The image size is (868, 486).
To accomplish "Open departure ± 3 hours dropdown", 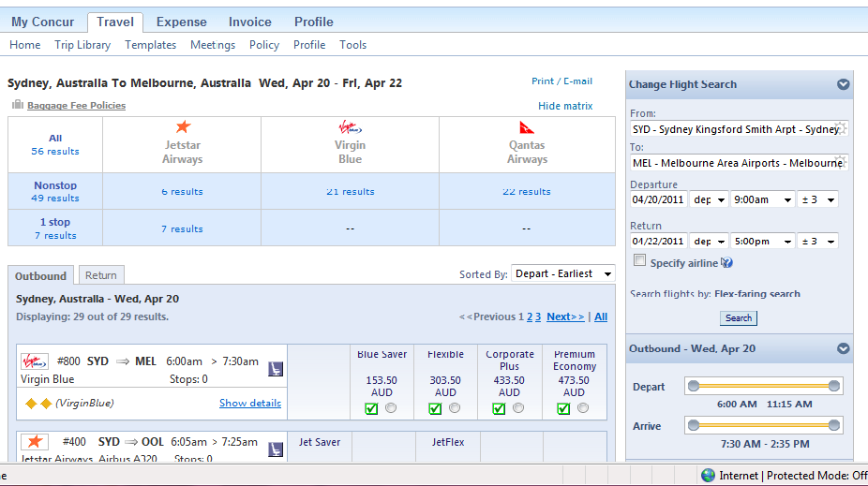I will click(x=818, y=199).
